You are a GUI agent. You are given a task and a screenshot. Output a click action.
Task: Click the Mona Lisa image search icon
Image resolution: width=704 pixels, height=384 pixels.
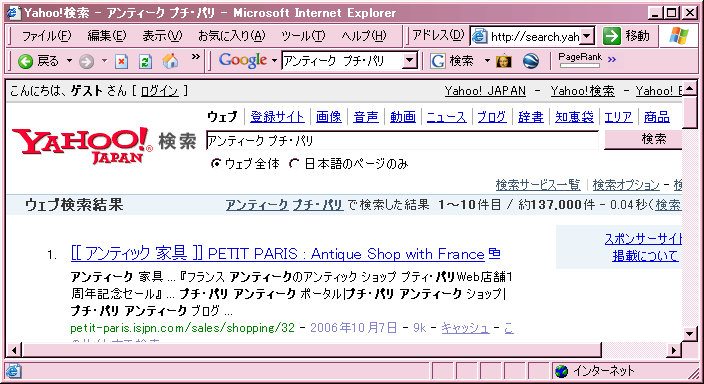pyautogui.click(x=504, y=61)
